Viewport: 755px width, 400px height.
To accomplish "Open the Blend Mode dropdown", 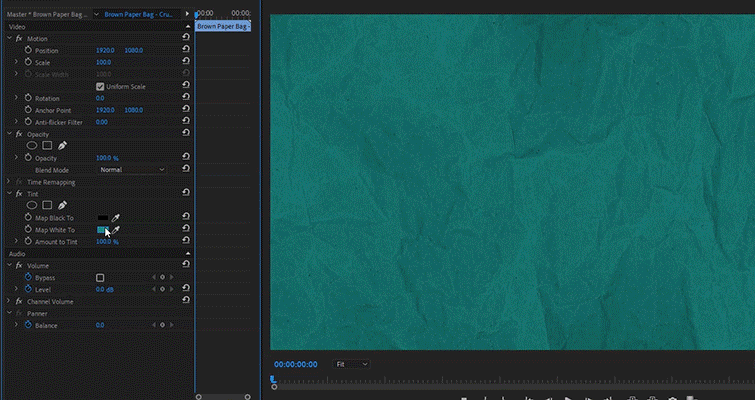I will [x=131, y=170].
